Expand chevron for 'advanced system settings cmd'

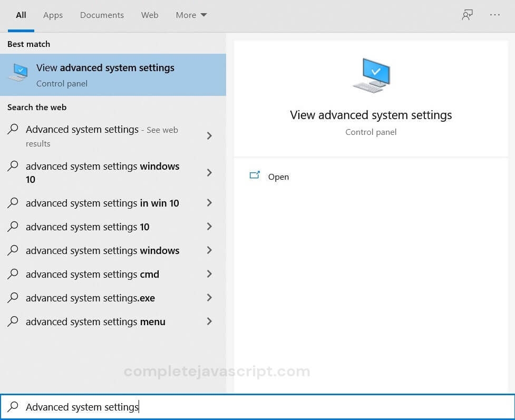[209, 274]
